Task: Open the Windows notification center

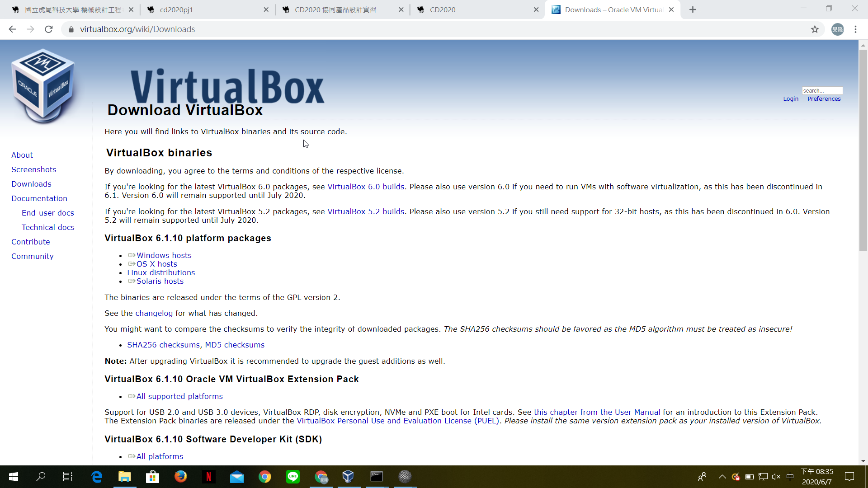Action: (849, 477)
